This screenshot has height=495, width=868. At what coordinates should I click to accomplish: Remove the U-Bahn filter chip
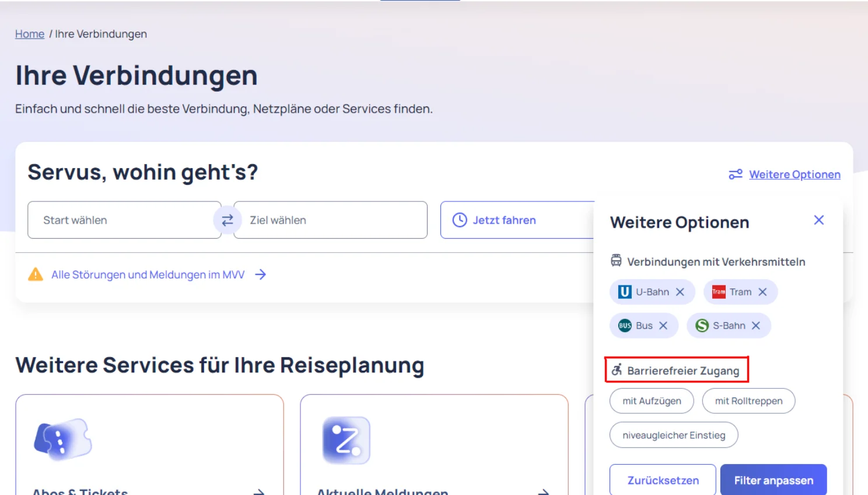tap(680, 292)
